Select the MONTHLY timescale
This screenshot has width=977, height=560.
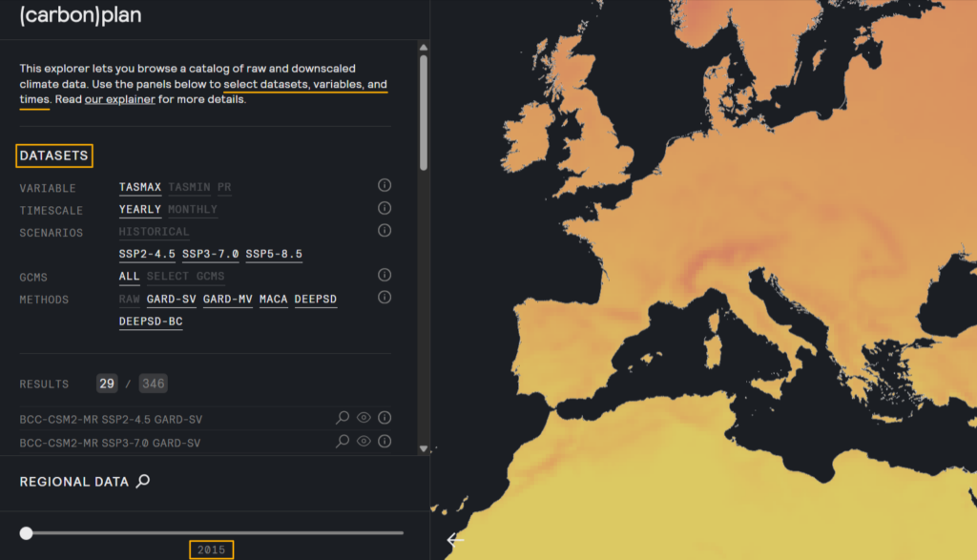[191, 209]
